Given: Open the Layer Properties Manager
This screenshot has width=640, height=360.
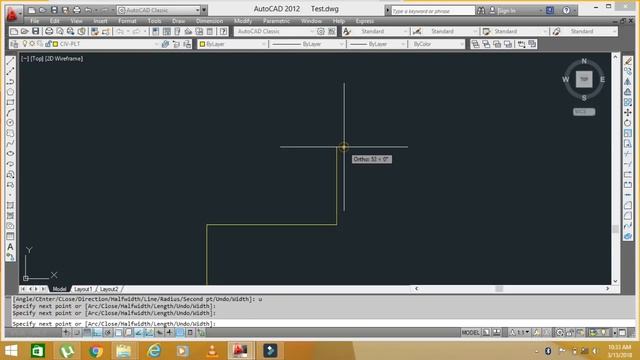Looking at the screenshot, I should click(x=14, y=44).
